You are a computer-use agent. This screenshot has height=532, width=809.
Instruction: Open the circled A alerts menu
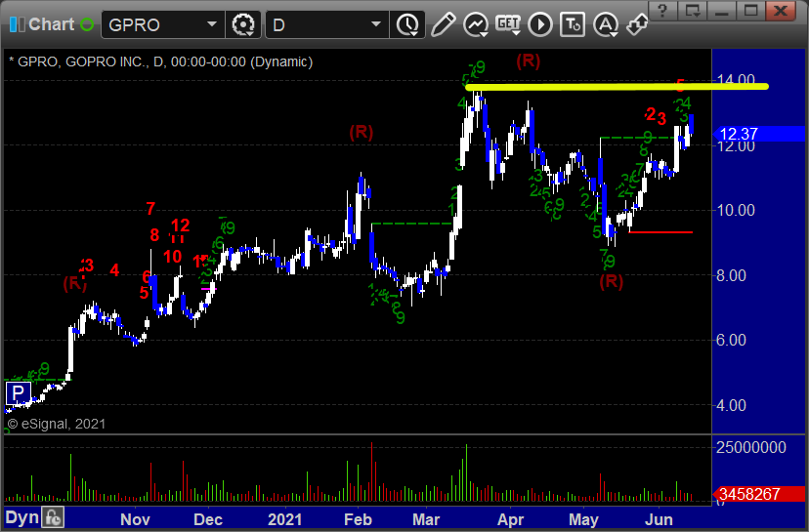click(x=605, y=24)
